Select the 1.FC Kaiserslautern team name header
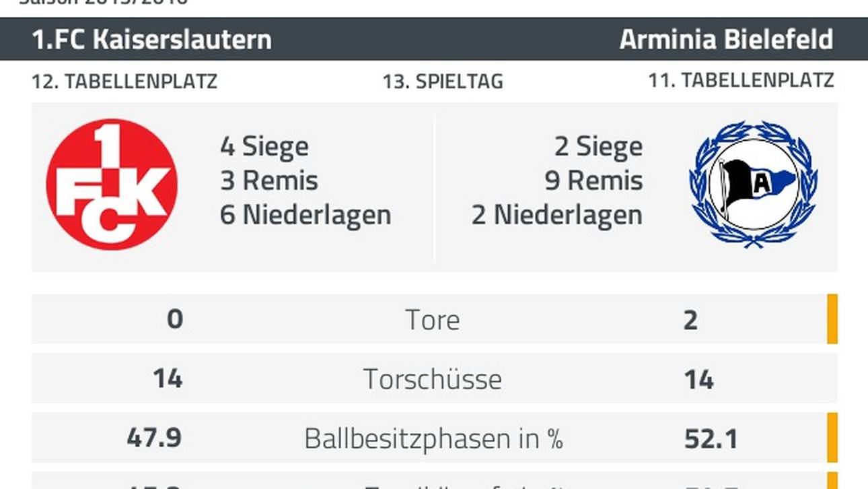868x489 pixels. (x=152, y=40)
